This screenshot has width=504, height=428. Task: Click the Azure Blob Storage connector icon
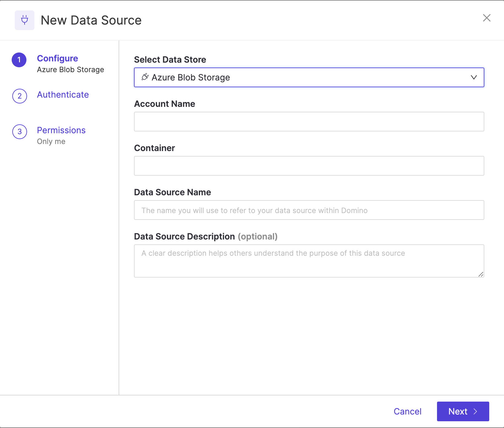pyautogui.click(x=145, y=77)
